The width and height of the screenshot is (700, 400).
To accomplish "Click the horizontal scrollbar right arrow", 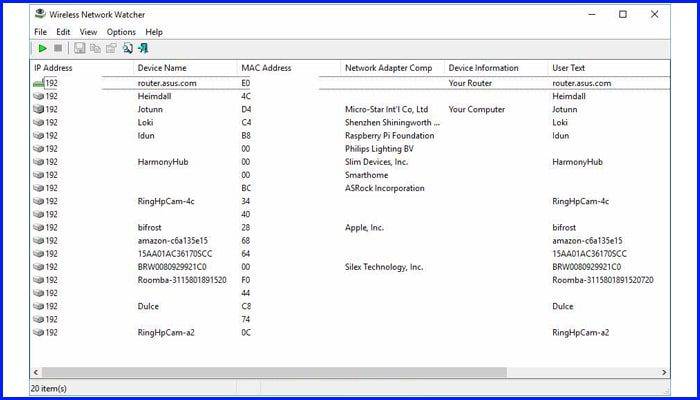I will (x=664, y=372).
